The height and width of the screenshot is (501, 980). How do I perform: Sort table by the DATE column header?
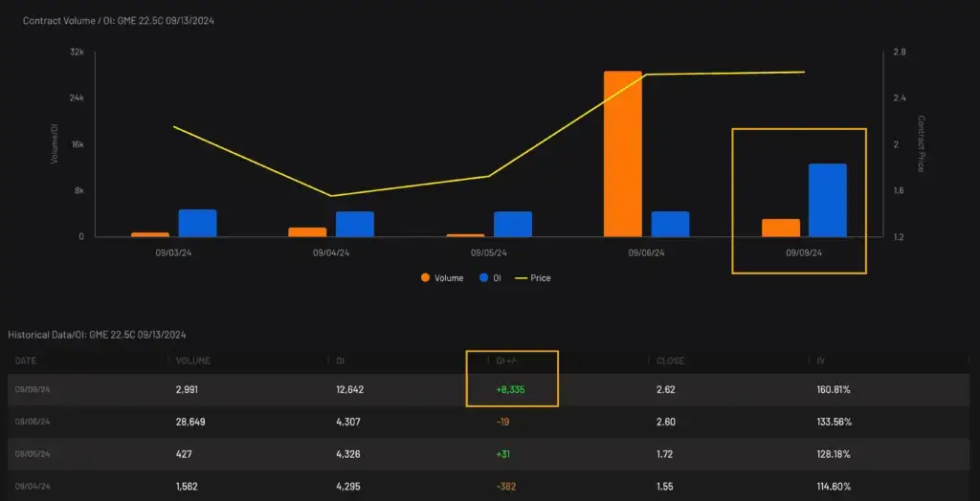click(25, 361)
